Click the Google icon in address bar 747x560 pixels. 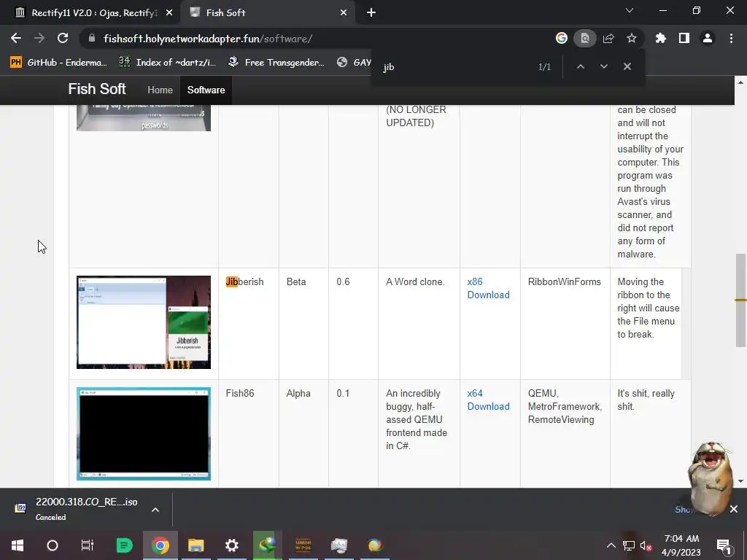pyautogui.click(x=561, y=38)
